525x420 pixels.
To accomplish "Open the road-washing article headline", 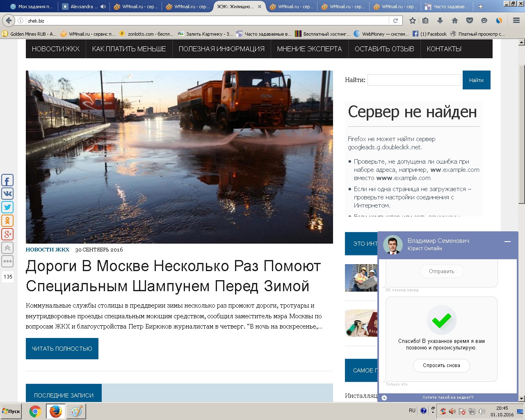I will tap(173, 276).
